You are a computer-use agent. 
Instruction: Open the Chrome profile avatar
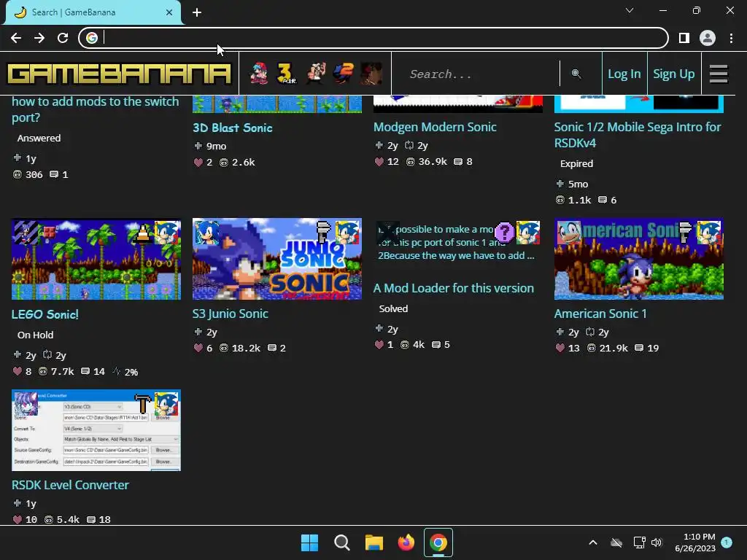coord(708,38)
